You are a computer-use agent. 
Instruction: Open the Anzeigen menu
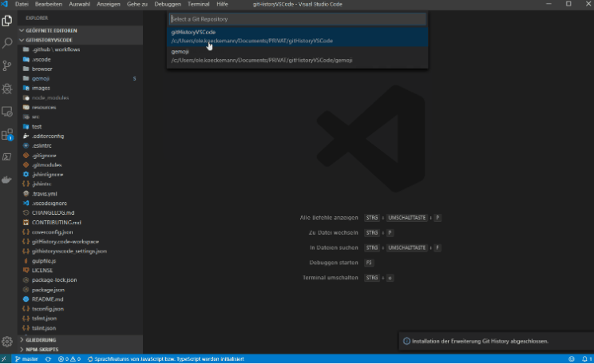tap(109, 4)
